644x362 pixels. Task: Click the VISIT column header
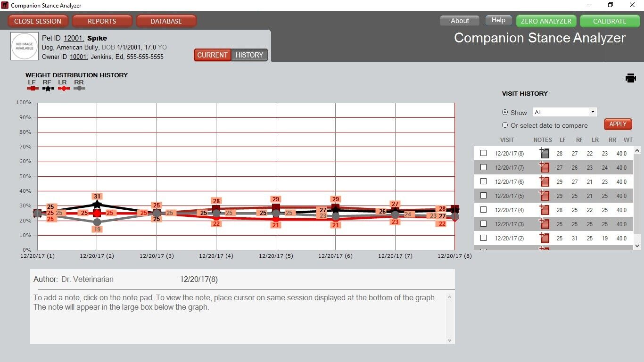click(x=507, y=140)
